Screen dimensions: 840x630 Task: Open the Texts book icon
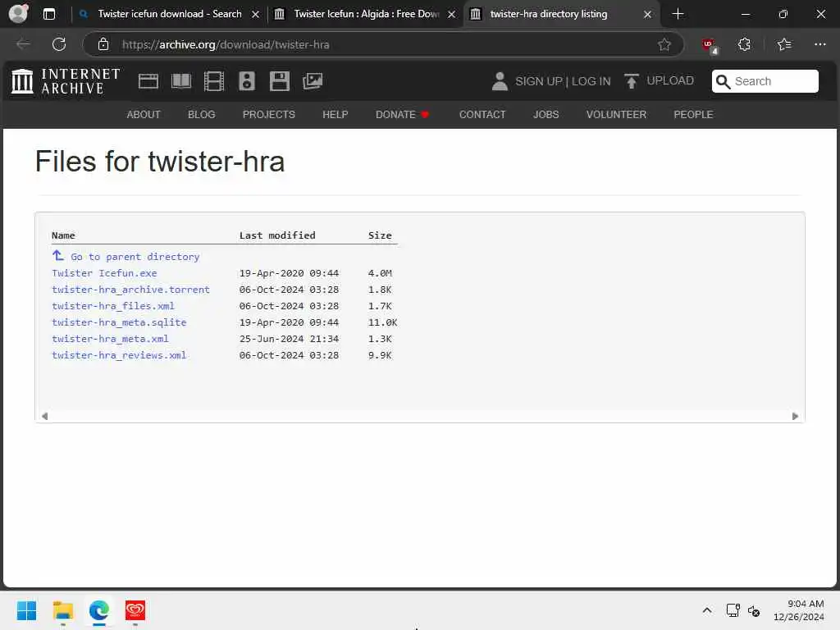pos(181,81)
